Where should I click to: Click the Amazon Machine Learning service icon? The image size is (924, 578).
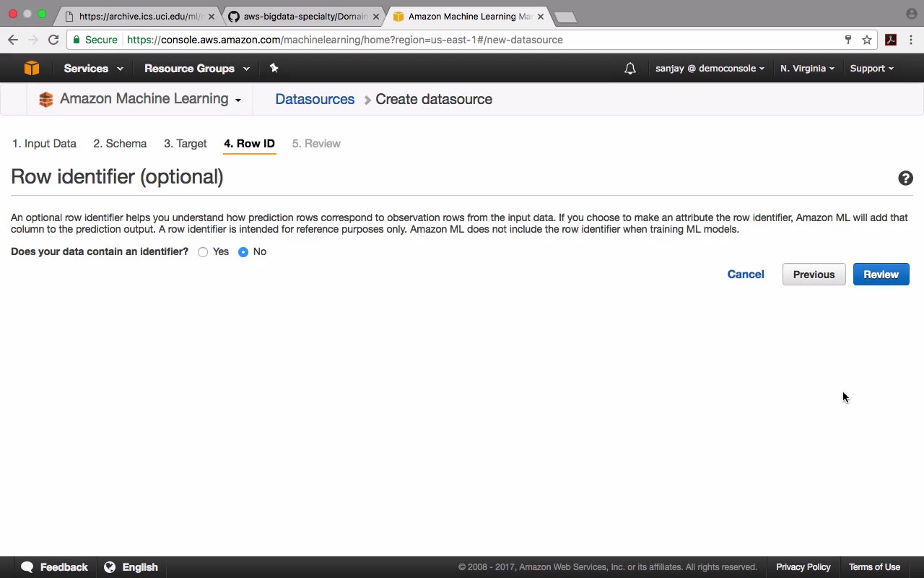[46, 99]
